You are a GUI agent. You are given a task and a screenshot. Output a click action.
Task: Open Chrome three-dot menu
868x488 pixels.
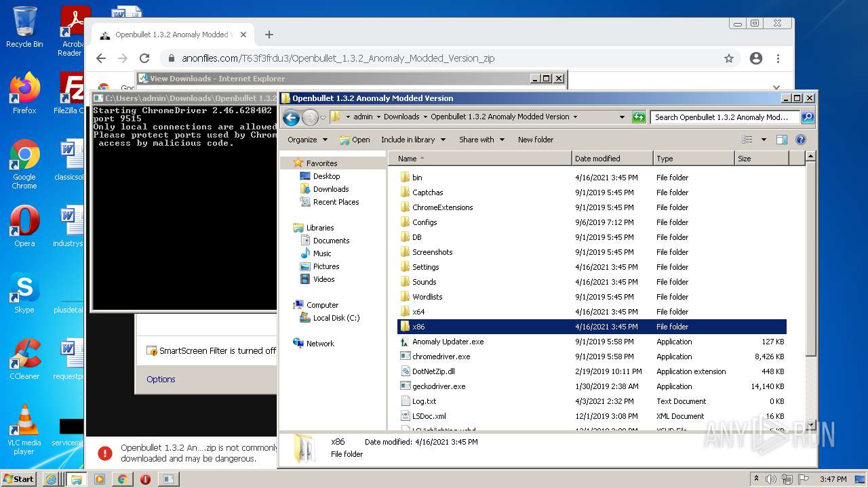click(x=778, y=58)
